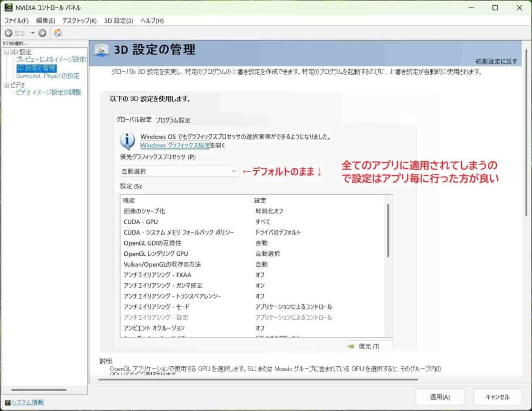Open the システム情報 link
The width and height of the screenshot is (532, 411).
[28, 402]
